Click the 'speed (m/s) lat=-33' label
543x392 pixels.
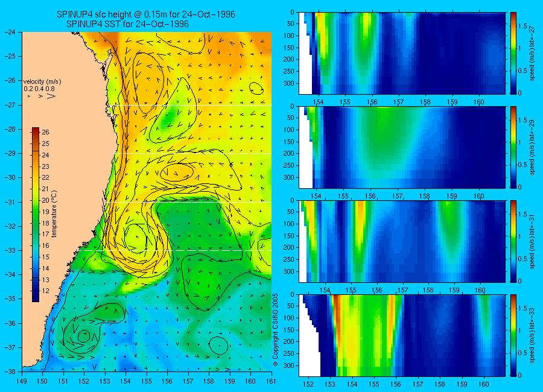[532, 335]
